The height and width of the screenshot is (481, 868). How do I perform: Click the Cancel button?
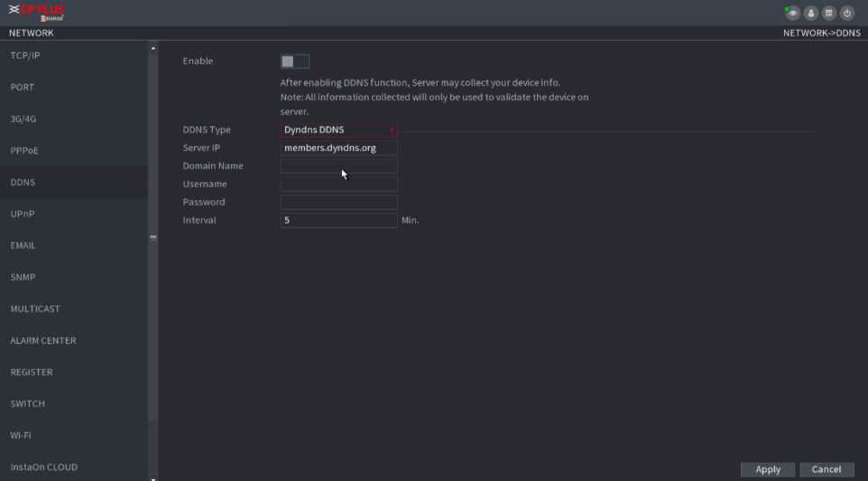pyautogui.click(x=826, y=469)
